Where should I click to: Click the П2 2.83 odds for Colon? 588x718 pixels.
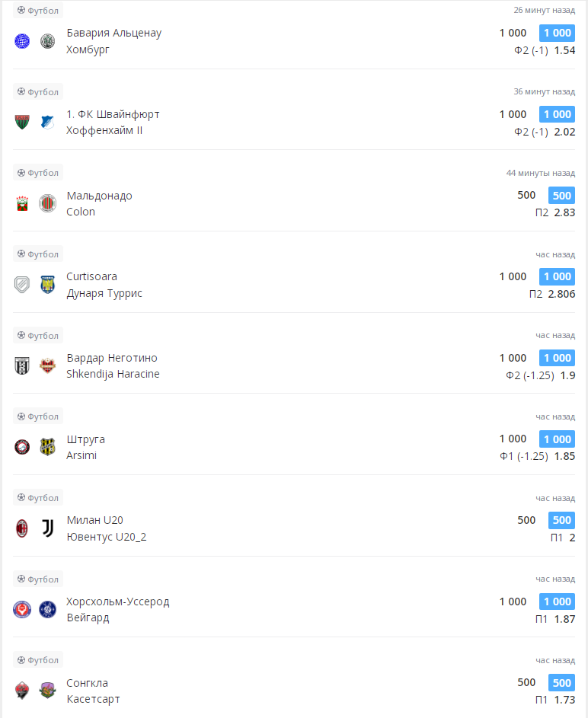pyautogui.click(x=554, y=212)
